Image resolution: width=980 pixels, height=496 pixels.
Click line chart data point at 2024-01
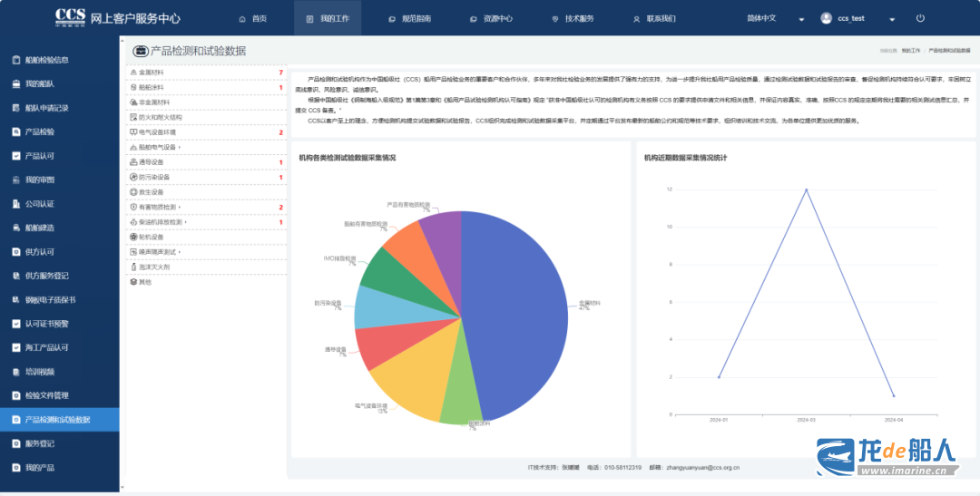coord(719,376)
